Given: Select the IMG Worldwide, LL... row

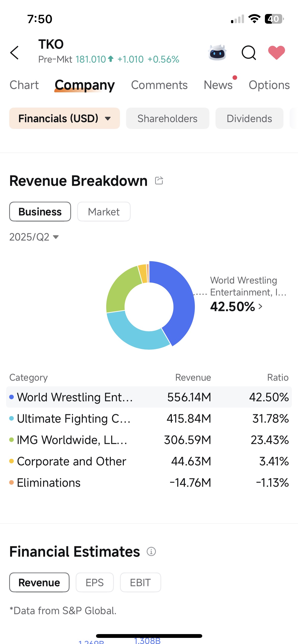Looking at the screenshot, I should pyautogui.click(x=149, y=440).
